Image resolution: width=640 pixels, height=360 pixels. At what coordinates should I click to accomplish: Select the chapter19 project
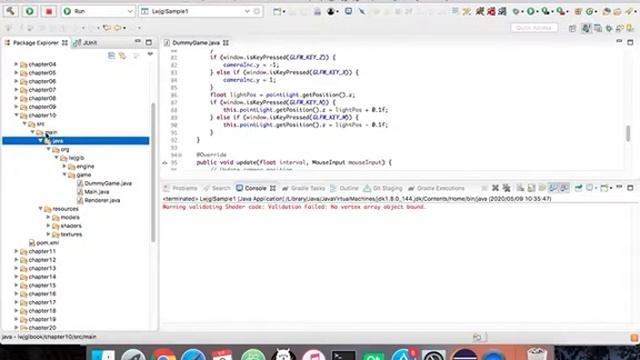(42, 319)
